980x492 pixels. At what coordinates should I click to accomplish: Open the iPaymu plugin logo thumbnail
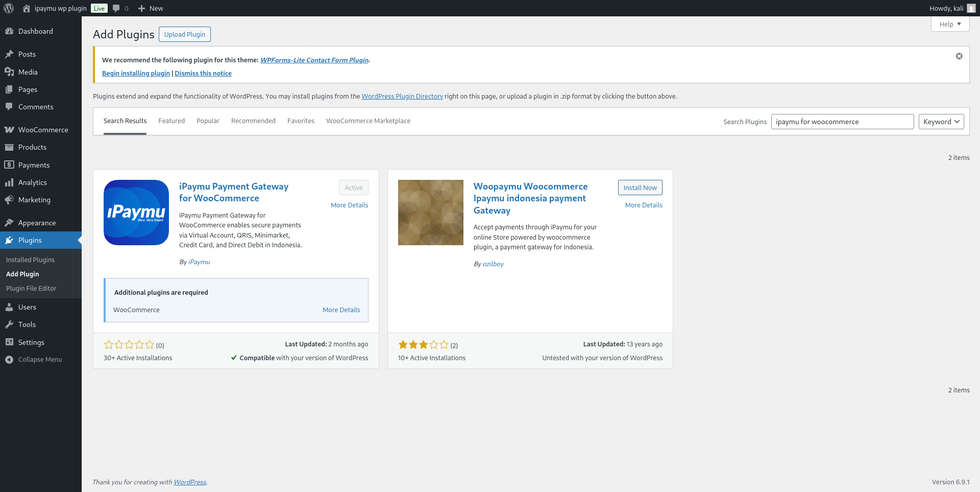click(x=136, y=213)
